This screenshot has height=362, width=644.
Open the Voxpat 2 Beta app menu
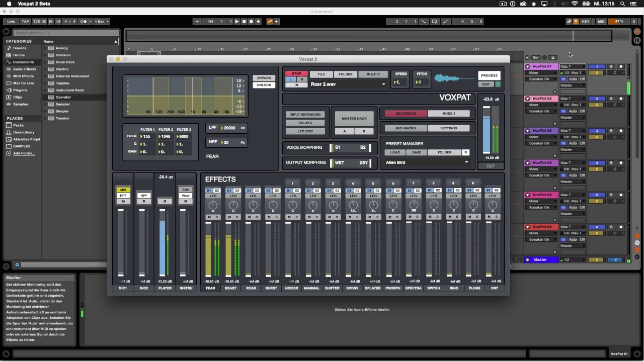point(34,4)
